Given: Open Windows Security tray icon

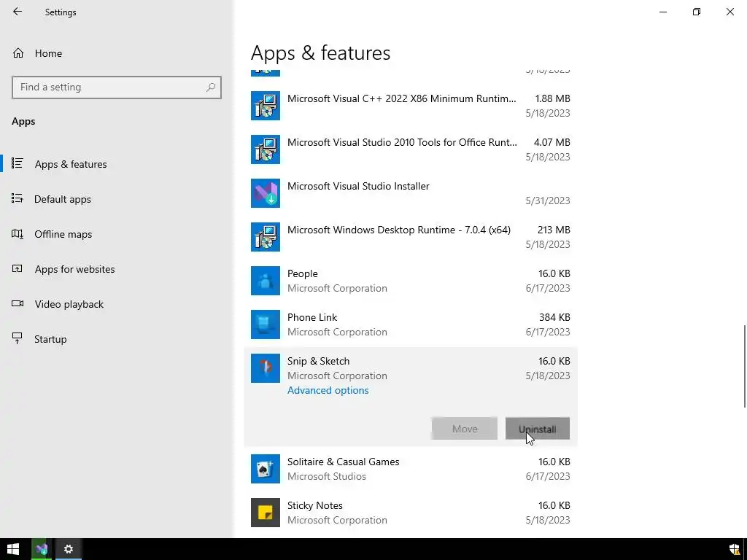Looking at the screenshot, I should [x=735, y=549].
